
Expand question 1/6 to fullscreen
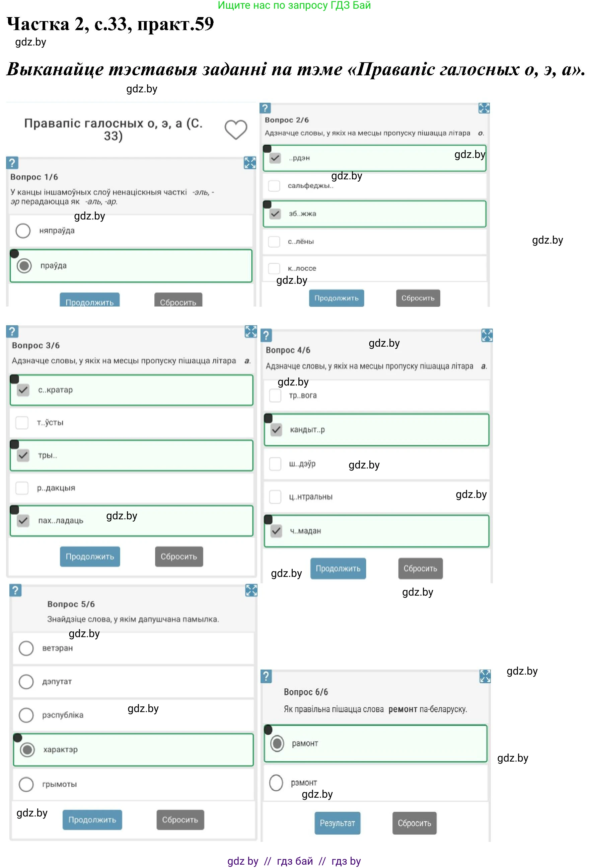click(250, 163)
